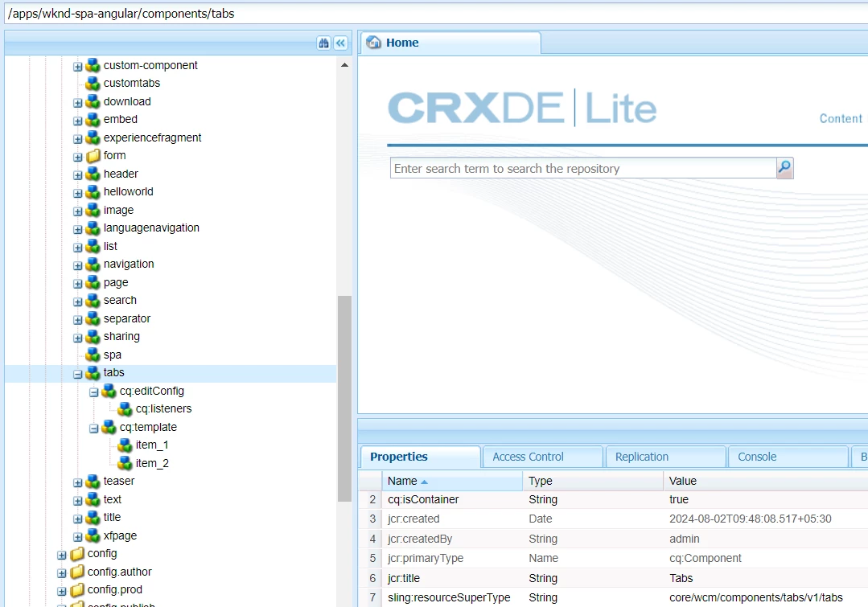Click the jcr:primaryType value cq:Component
868x607 pixels.
point(706,558)
